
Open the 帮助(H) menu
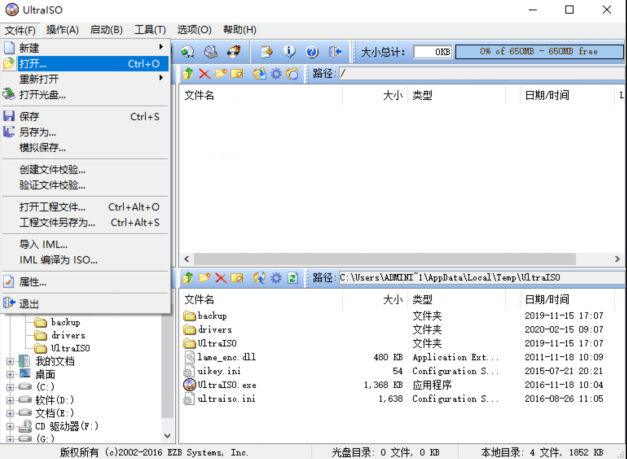240,30
